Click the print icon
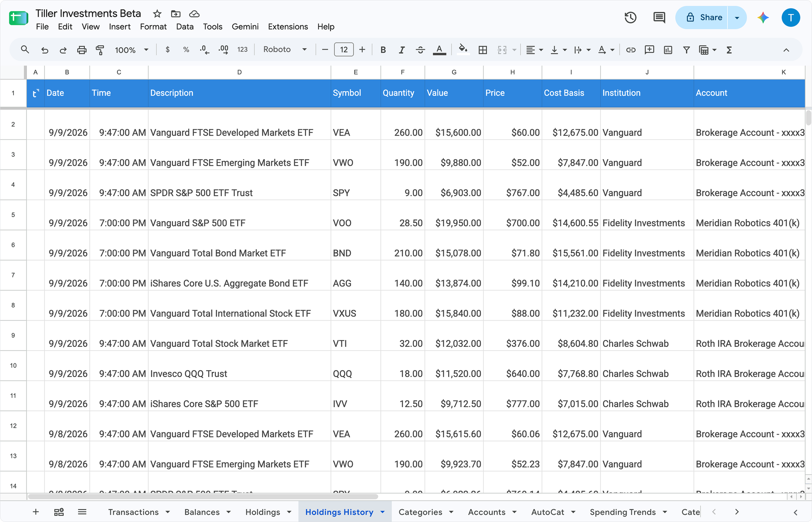 pos(82,50)
